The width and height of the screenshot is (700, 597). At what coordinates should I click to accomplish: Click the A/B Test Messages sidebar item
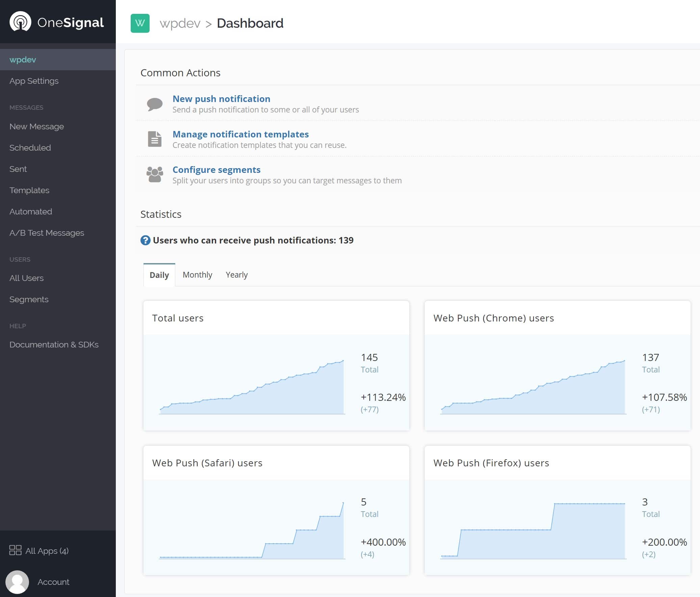47,232
